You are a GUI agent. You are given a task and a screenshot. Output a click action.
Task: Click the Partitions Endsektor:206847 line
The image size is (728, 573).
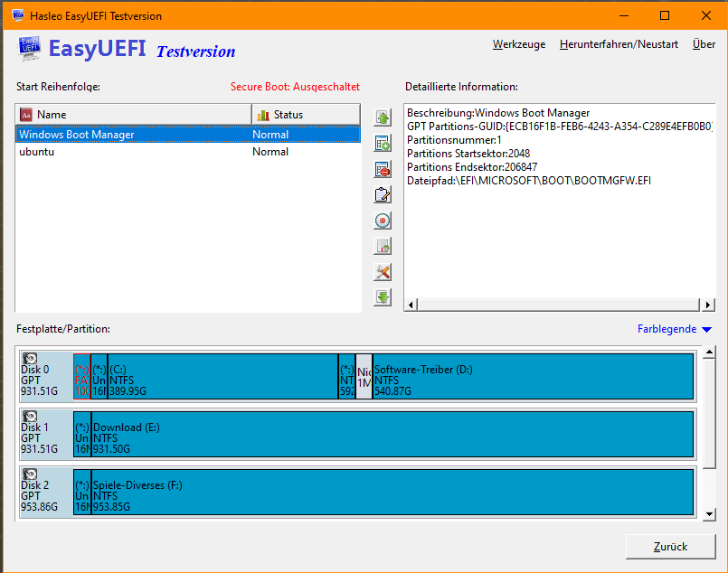pyautogui.click(x=472, y=167)
